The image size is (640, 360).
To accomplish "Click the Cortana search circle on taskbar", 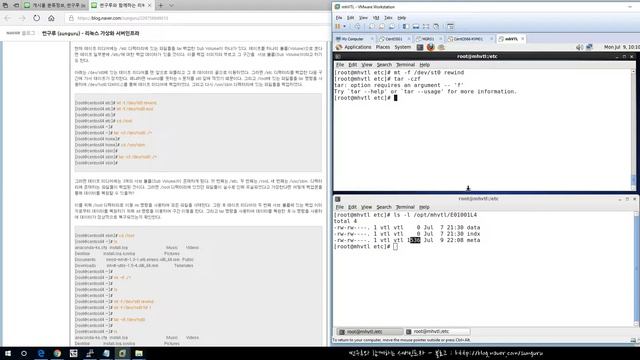I will coord(24,353).
